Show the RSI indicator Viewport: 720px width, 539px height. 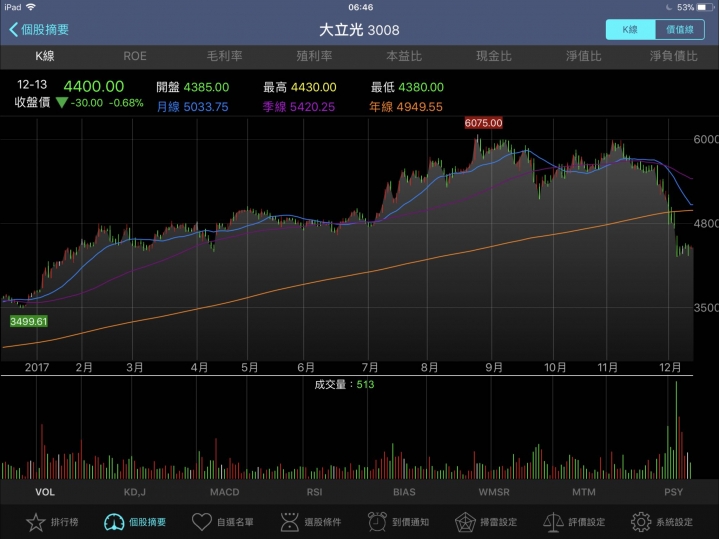(315, 492)
